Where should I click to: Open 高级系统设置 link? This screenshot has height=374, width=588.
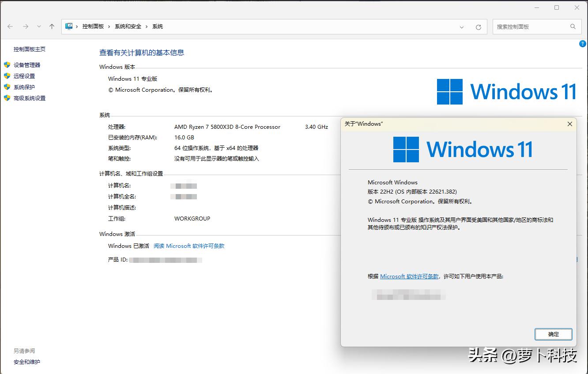pos(30,98)
